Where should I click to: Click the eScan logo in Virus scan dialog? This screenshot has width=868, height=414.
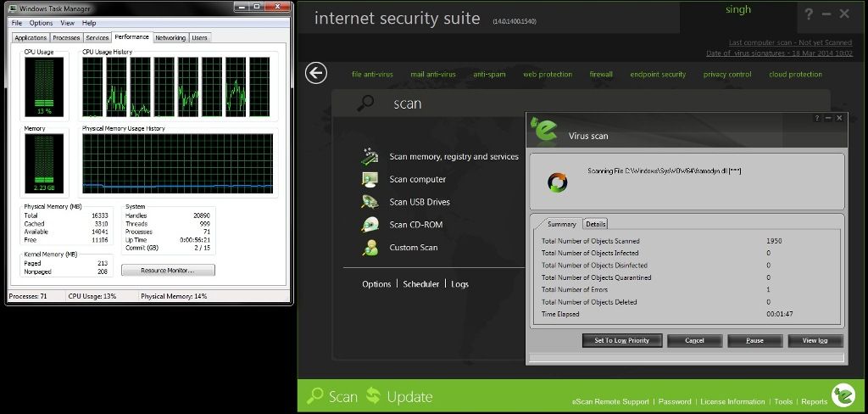(x=543, y=129)
